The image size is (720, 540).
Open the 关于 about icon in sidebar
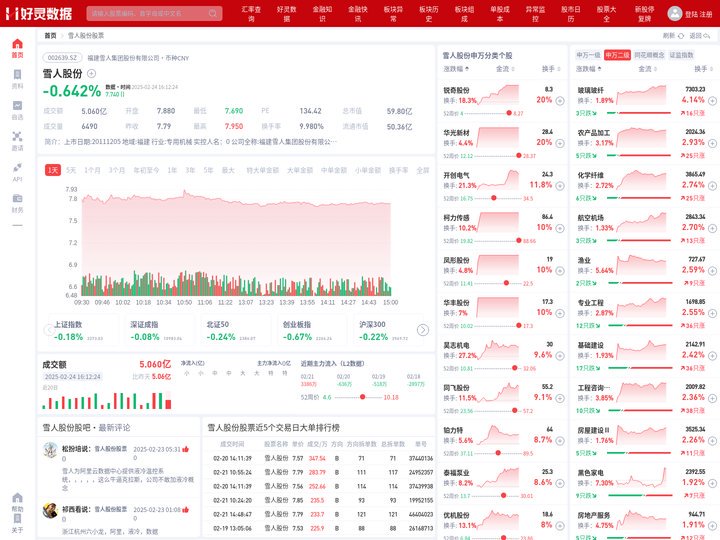[17, 518]
